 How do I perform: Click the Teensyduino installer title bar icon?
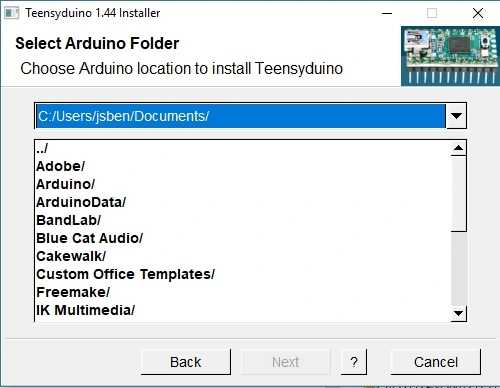11,13
